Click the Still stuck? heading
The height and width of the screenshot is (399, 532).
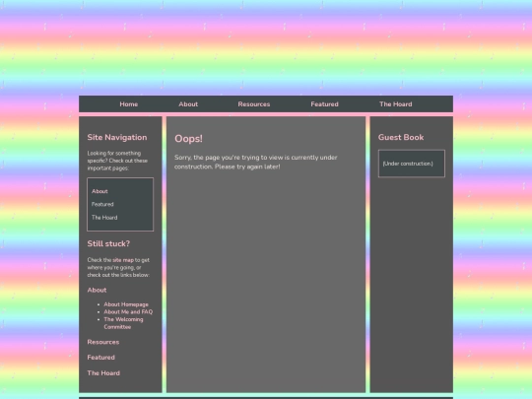pos(108,243)
